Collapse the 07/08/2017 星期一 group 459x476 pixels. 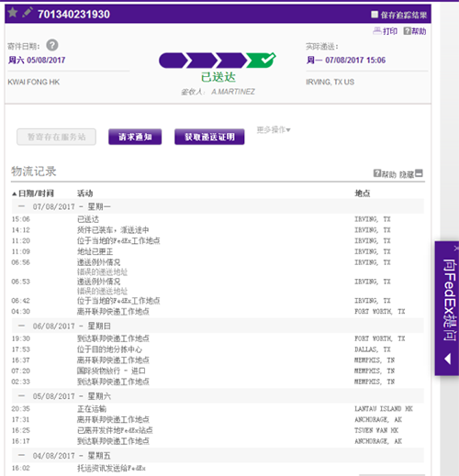coord(21,206)
